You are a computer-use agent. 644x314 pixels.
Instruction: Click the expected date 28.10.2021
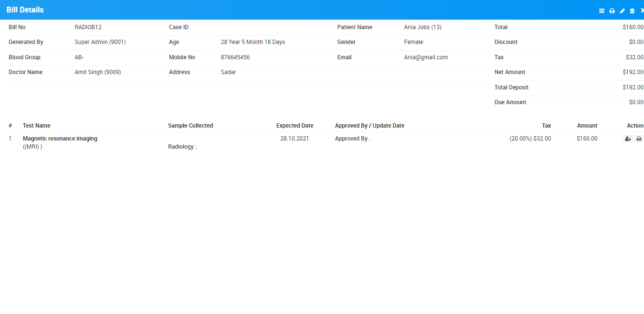pos(295,139)
